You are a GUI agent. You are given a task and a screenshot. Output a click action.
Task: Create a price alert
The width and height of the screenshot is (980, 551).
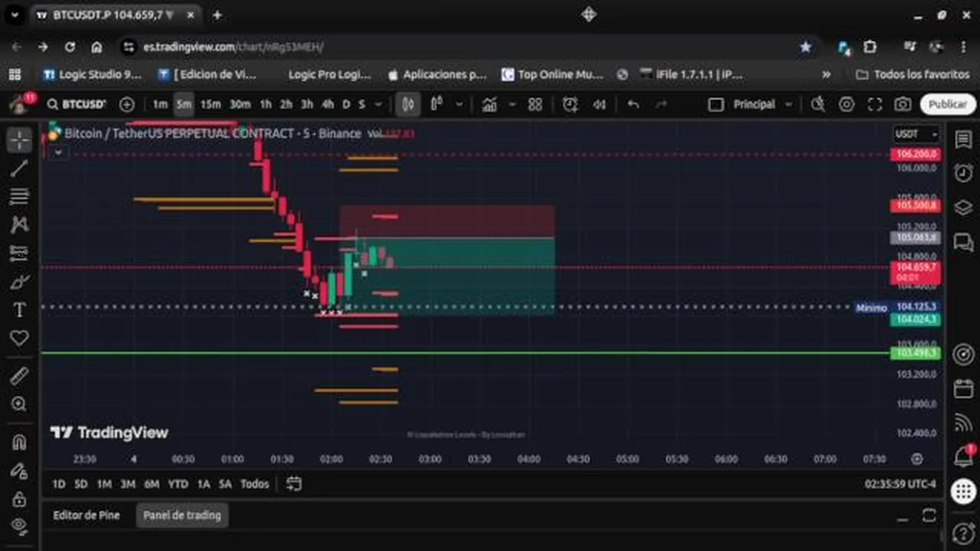pos(570,104)
